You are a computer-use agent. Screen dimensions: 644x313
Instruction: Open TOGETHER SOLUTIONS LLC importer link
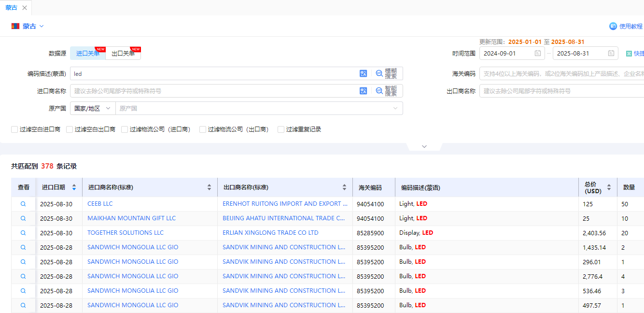126,233
